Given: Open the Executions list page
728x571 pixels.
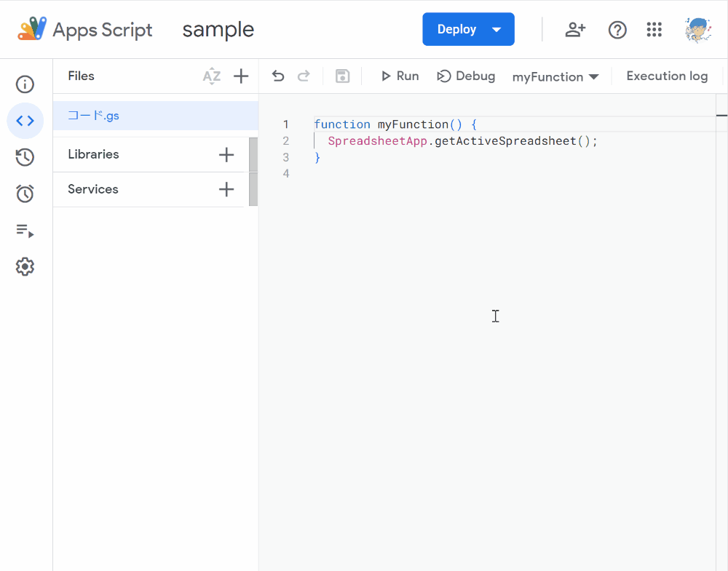Looking at the screenshot, I should click(25, 231).
